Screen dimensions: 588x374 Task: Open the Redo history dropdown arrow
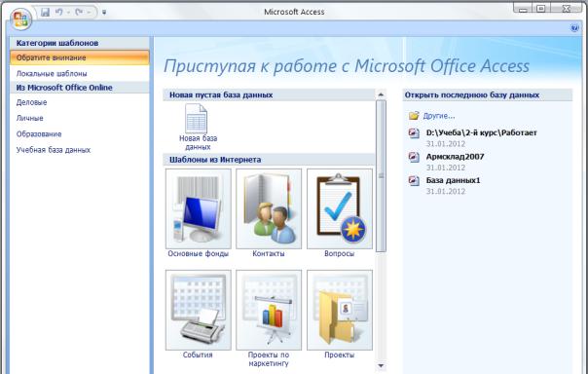(89, 13)
